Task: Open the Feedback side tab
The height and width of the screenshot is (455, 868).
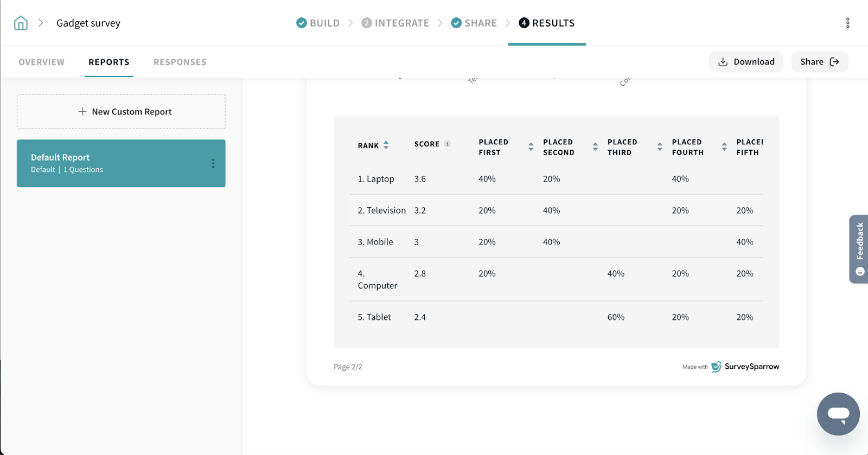Action: tap(859, 248)
